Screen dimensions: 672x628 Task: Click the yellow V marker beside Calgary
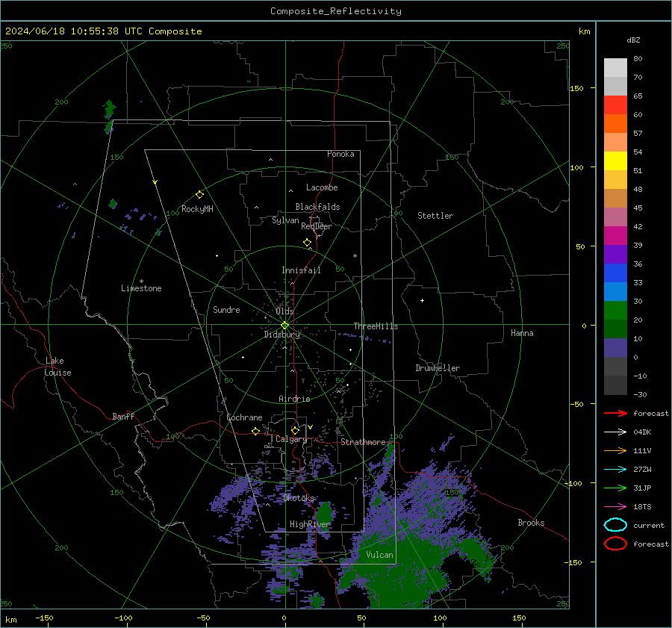point(311,427)
